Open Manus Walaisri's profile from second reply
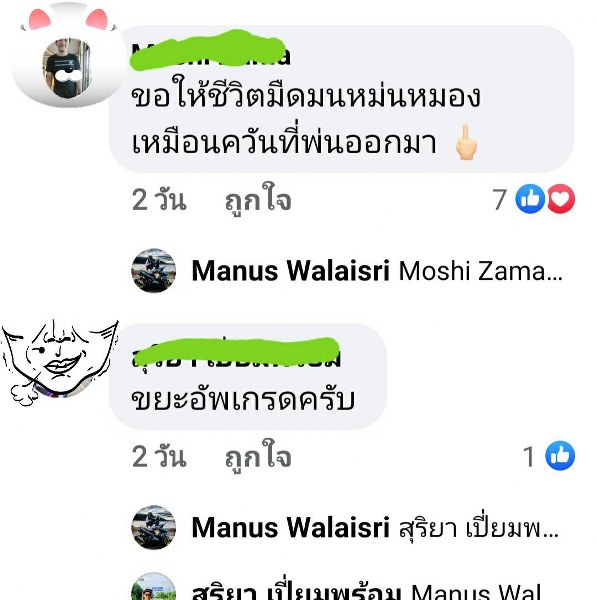Image resolution: width=597 pixels, height=600 pixels. (290, 528)
